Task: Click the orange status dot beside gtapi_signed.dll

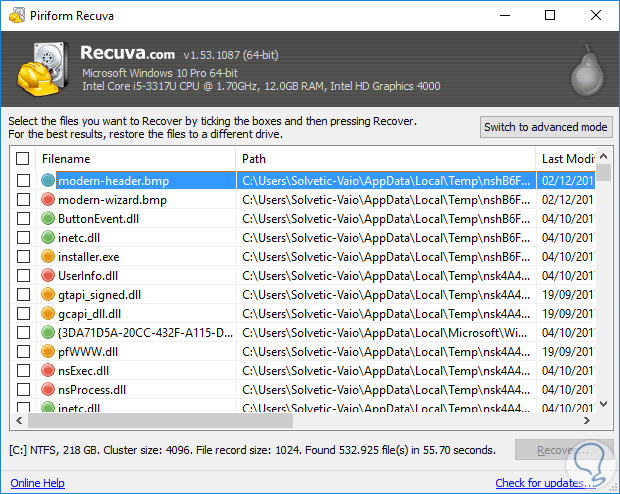Action: (x=48, y=295)
